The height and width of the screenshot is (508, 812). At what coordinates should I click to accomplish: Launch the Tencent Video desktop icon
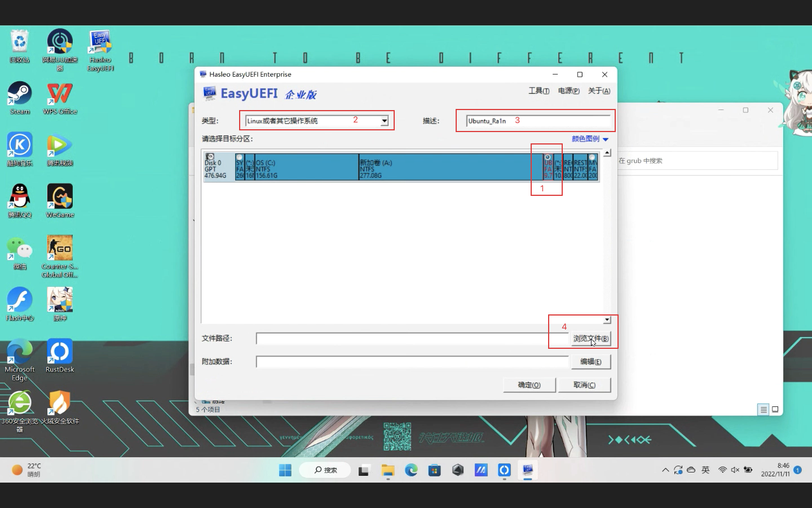(x=60, y=150)
